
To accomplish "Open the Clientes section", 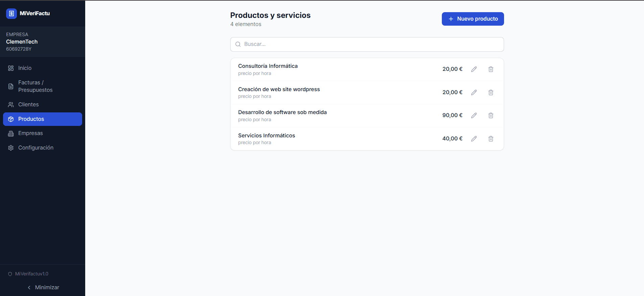I will 43,105.
